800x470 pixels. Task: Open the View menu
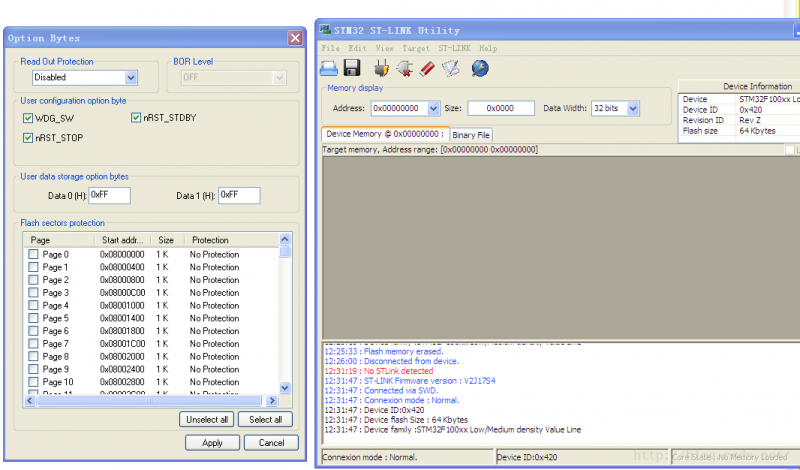point(384,48)
